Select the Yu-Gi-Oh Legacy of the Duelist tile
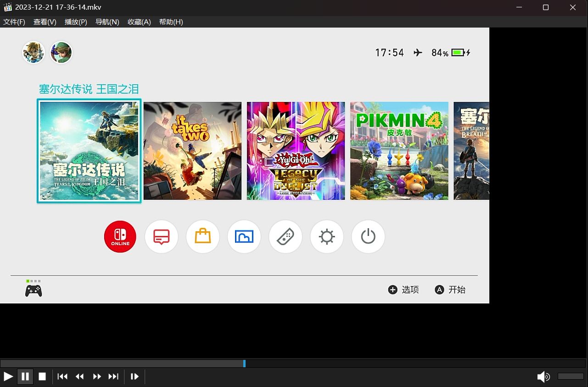 click(296, 151)
